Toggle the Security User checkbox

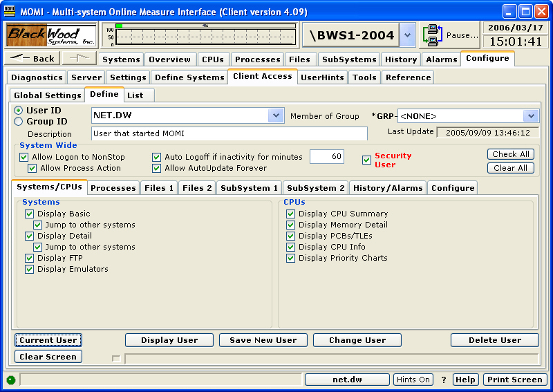pyautogui.click(x=367, y=160)
